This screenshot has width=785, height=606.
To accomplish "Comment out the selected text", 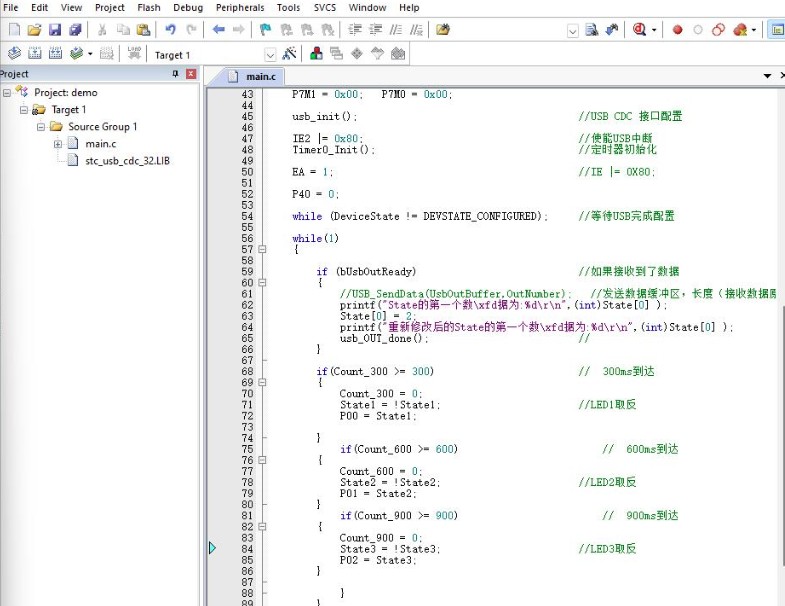I will coord(396,30).
